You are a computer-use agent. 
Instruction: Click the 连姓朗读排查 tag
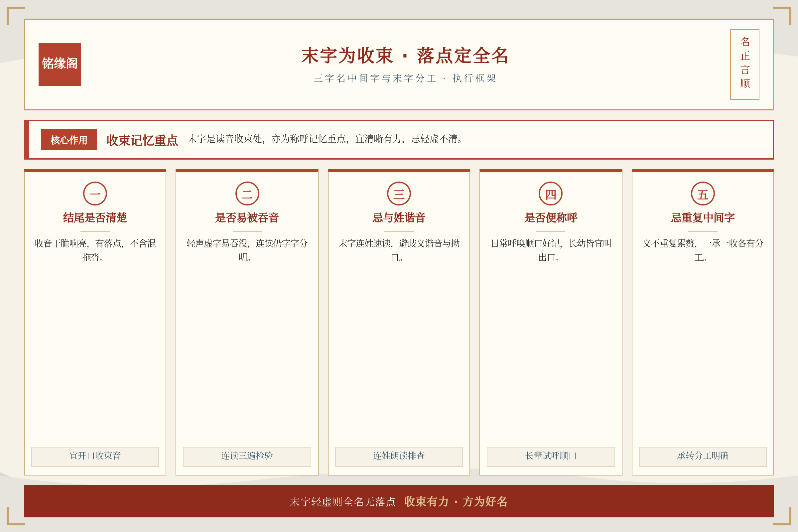[399, 457]
